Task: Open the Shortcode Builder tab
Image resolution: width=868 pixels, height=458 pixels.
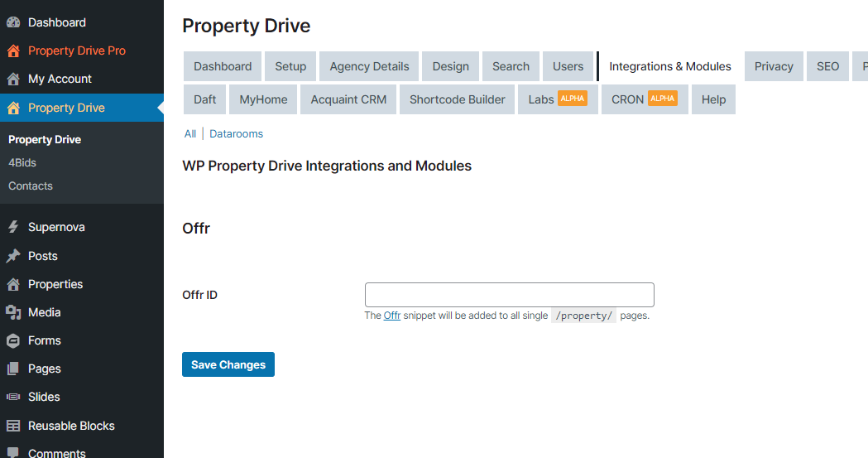Action: point(457,99)
